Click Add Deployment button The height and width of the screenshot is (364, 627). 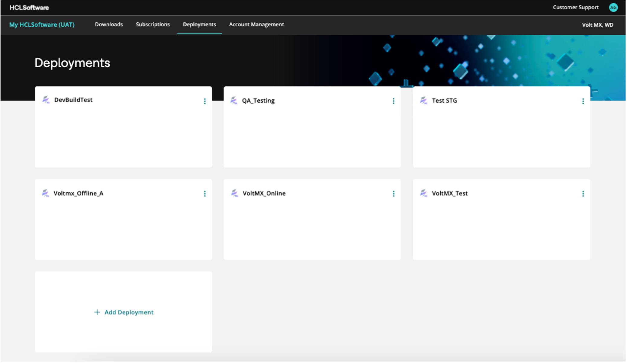[129, 312]
